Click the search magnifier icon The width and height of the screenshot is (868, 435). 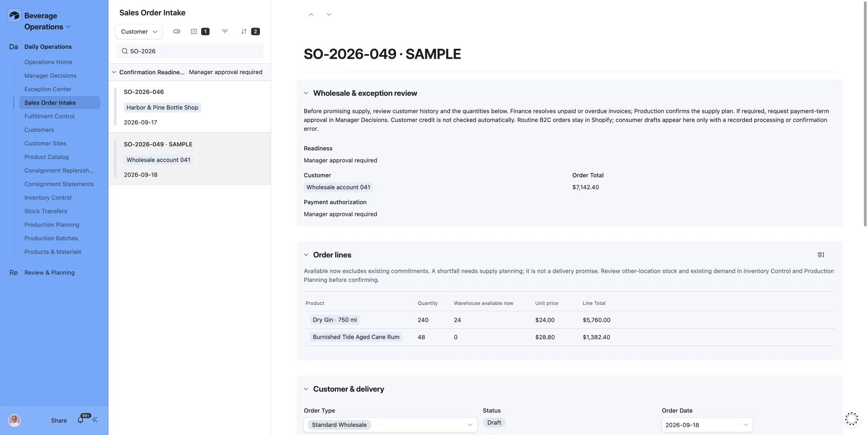coord(125,51)
